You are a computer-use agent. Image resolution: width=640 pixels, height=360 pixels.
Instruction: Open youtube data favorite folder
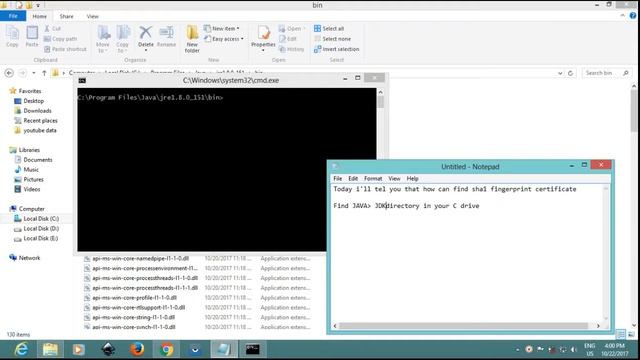[x=35, y=130]
